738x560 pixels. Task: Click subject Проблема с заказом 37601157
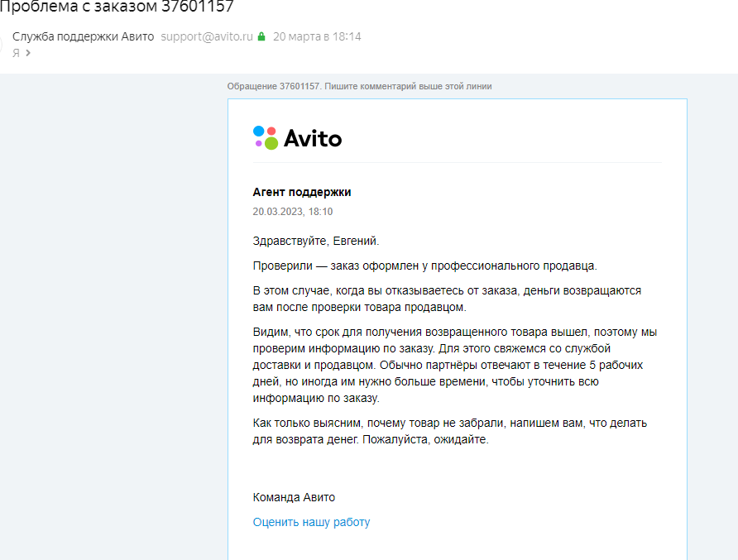117,7
